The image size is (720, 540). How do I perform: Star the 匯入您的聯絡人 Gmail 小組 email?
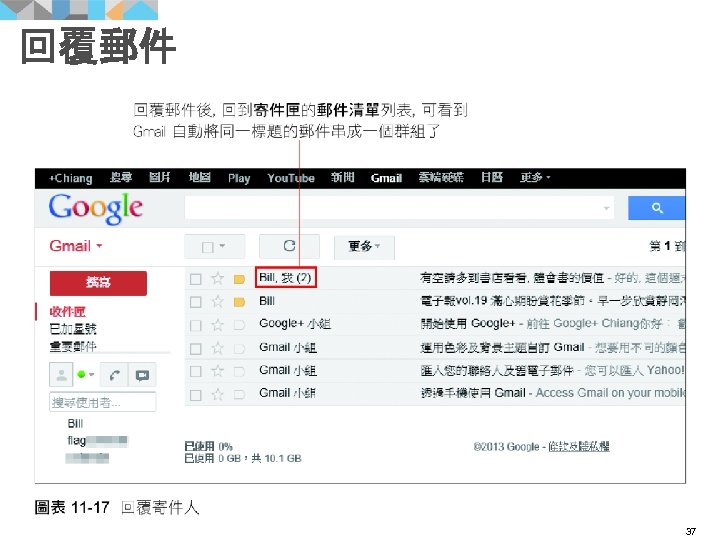click(218, 371)
